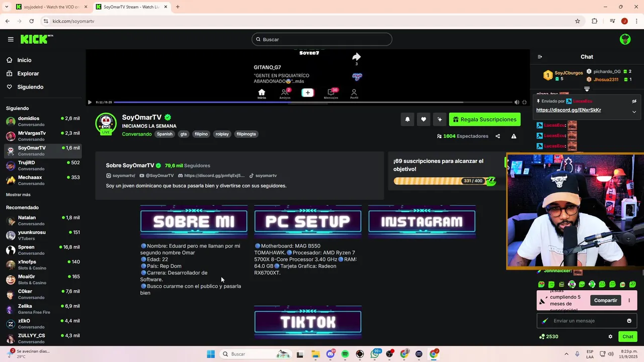Click the Spanish tag
This screenshot has width=644, height=362.
[x=165, y=134]
